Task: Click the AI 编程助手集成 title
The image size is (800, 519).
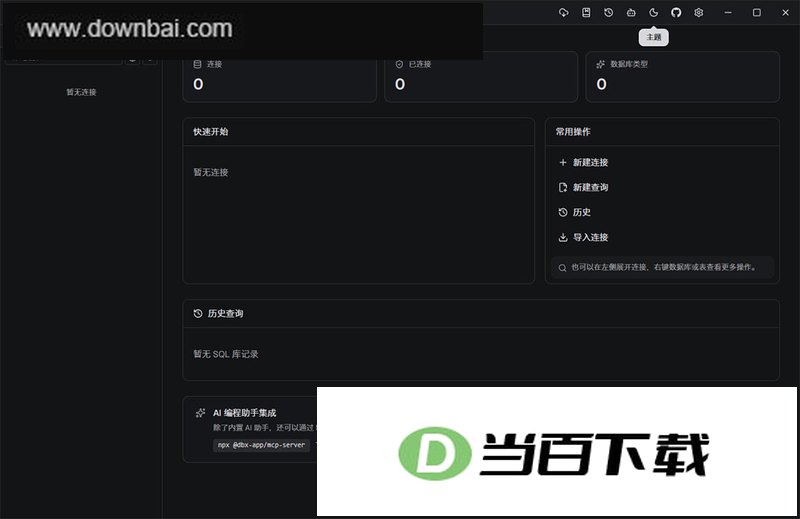Action: 244,413
